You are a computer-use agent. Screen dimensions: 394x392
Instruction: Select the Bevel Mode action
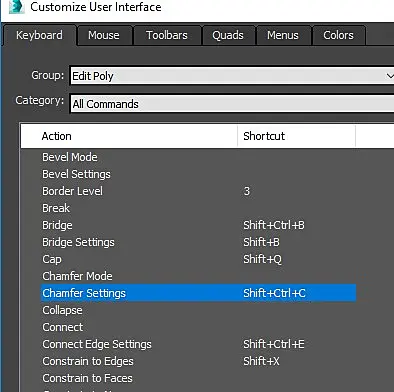pos(70,157)
